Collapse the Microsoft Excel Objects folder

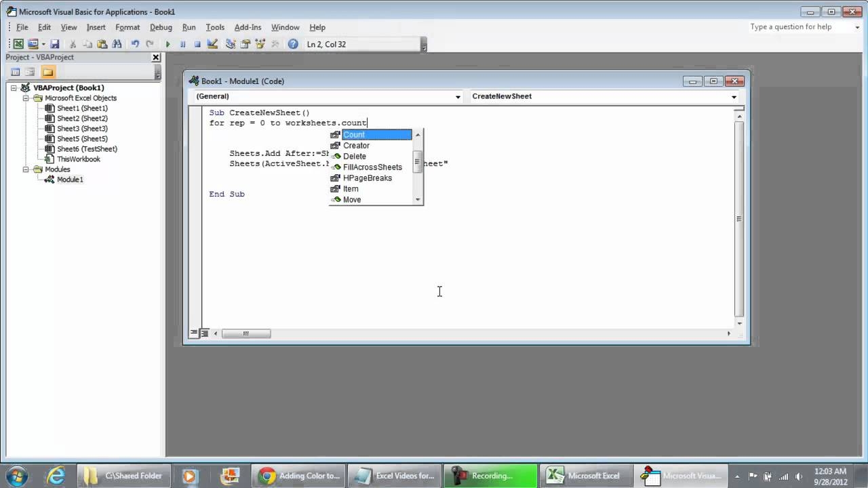coord(26,98)
